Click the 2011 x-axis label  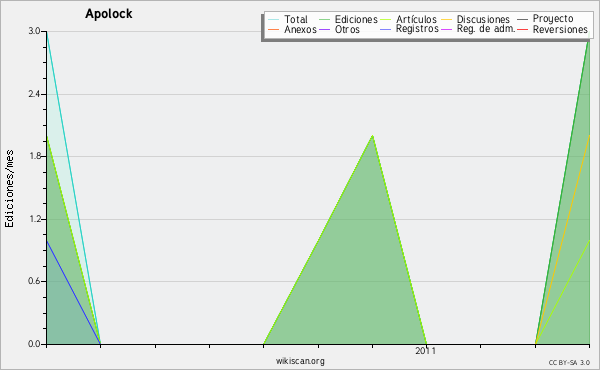(x=426, y=351)
